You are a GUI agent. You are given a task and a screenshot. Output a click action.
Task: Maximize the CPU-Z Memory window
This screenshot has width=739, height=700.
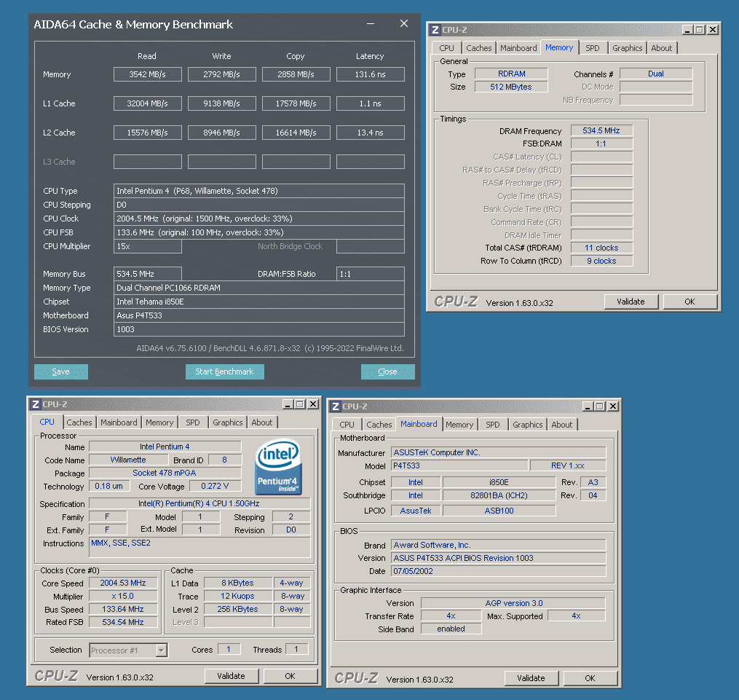point(700,30)
